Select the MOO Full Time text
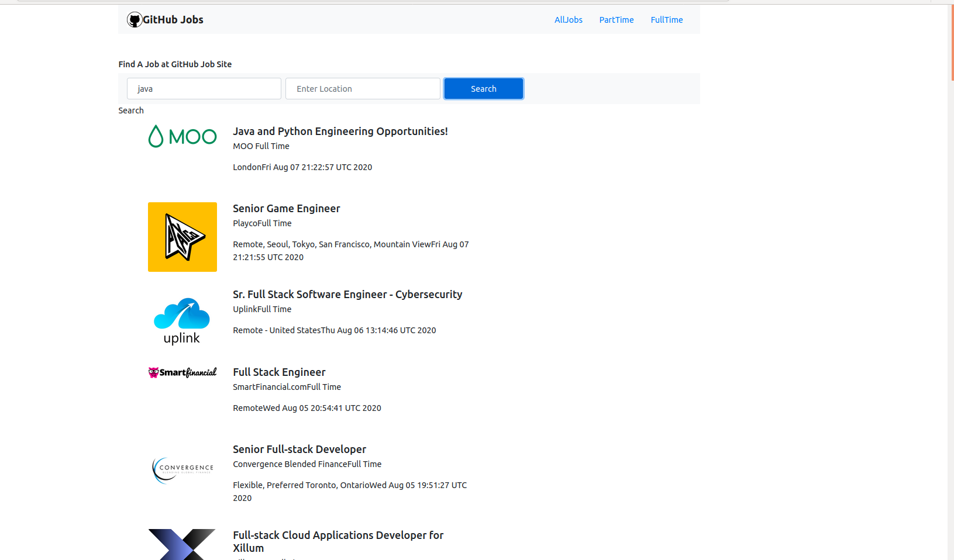 coord(261,146)
